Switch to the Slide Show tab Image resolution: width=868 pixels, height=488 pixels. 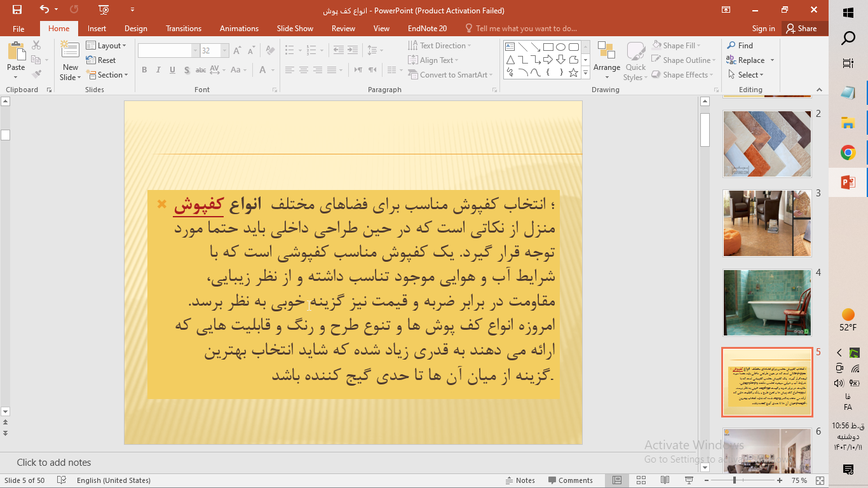[295, 29]
